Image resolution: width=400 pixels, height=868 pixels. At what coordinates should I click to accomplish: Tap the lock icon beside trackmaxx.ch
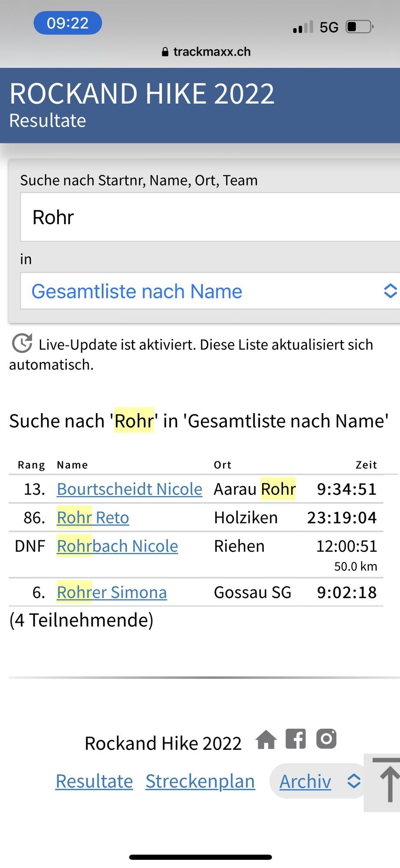tap(165, 52)
